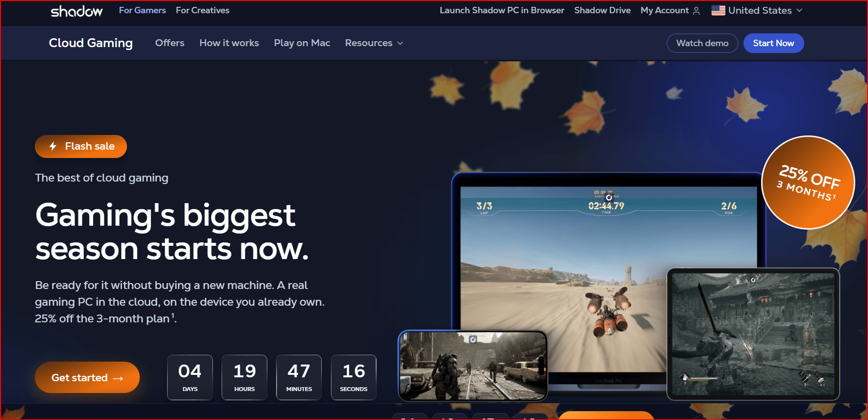Click the lightning bolt Flash sale icon

click(53, 146)
